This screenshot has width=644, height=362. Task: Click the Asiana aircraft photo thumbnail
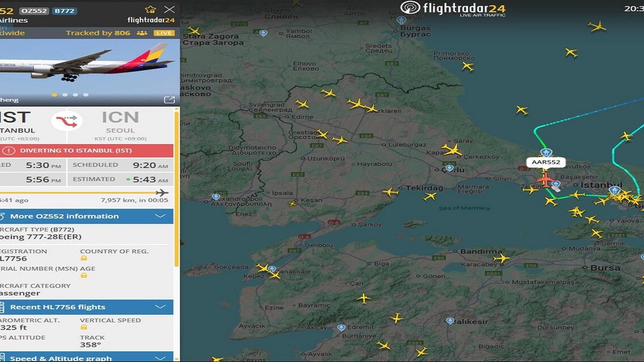(x=90, y=72)
